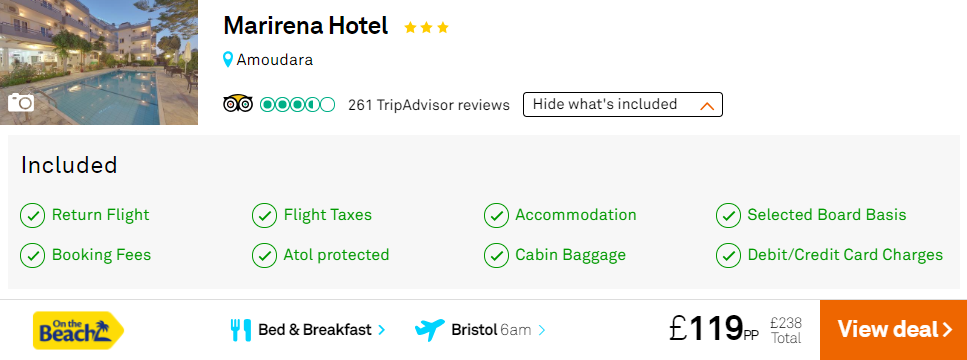Click the TripAdvisor owl logo
967x360 pixels.
238,104
